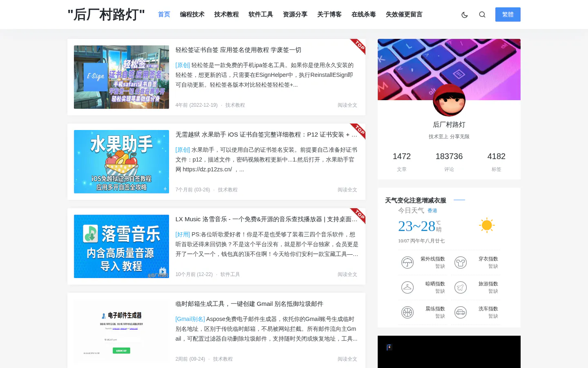Open article title 临时邮箱生成工具

[249, 304]
